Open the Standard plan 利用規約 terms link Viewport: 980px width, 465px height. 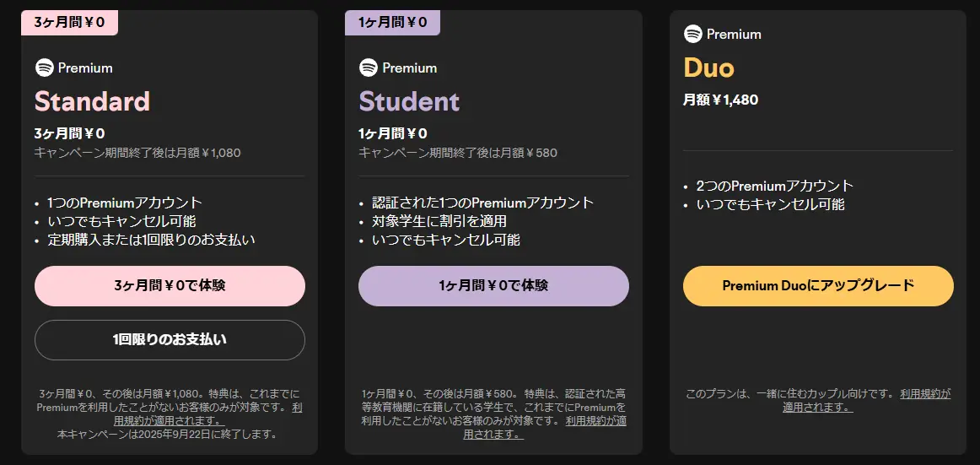pos(170,419)
